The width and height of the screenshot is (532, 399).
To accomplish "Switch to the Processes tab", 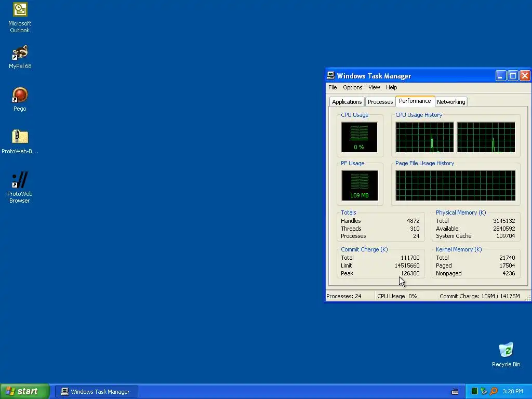I will coord(380,102).
